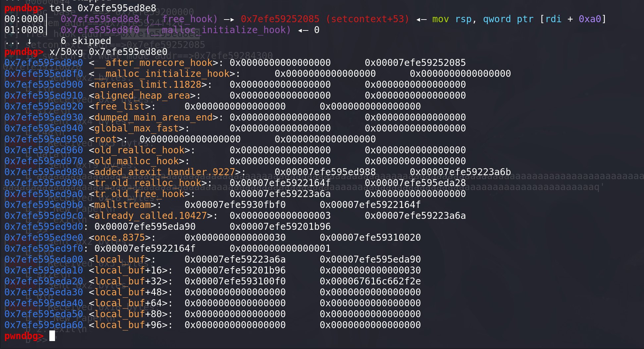644x349 pixels.
Task: Select the x/50xg command text
Action: (x=108, y=52)
